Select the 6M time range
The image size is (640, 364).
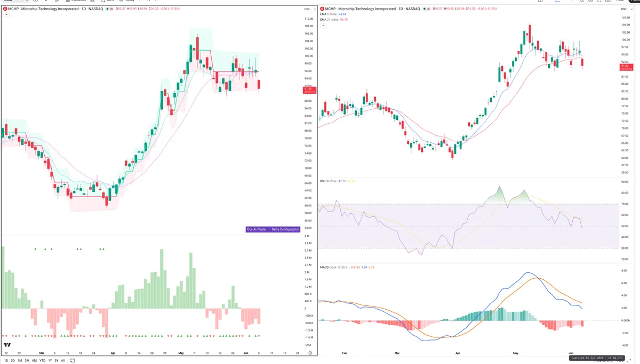tap(34, 361)
